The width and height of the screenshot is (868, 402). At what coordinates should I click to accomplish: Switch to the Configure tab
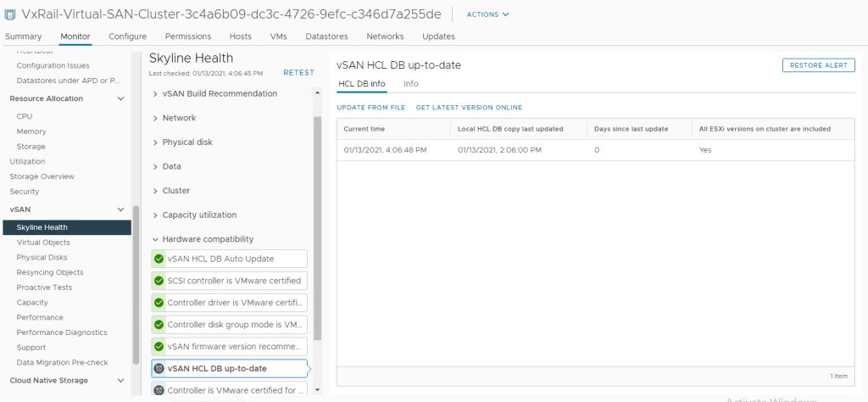127,36
